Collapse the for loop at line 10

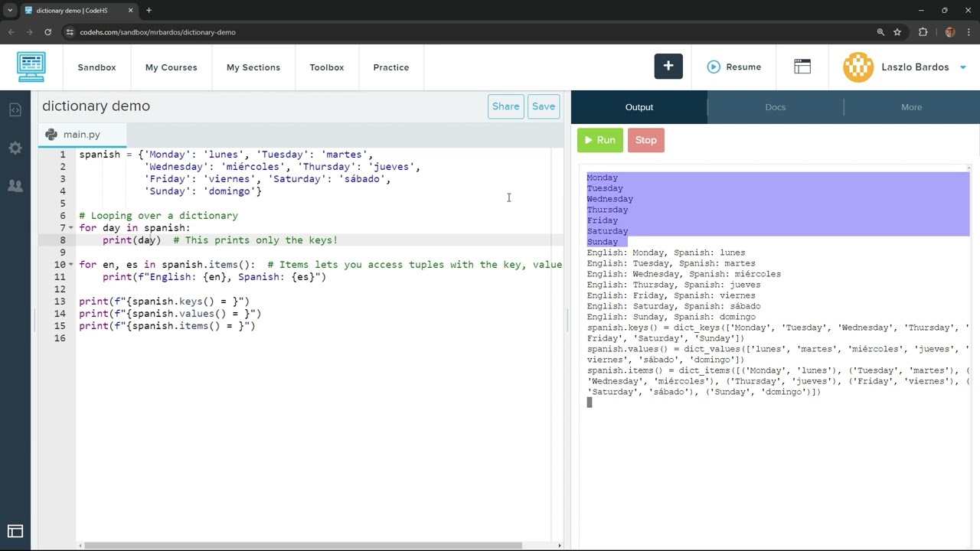point(71,265)
